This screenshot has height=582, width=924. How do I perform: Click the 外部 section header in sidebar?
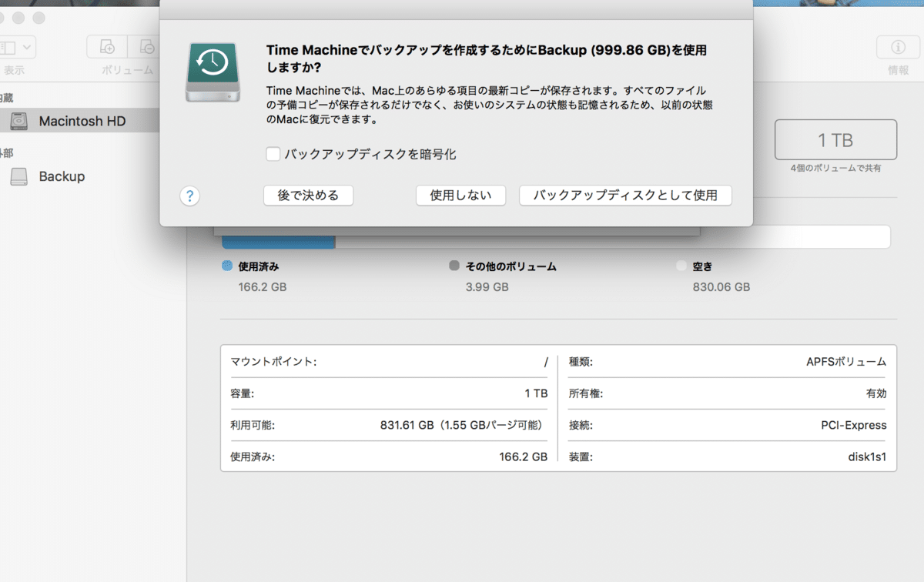(6, 153)
